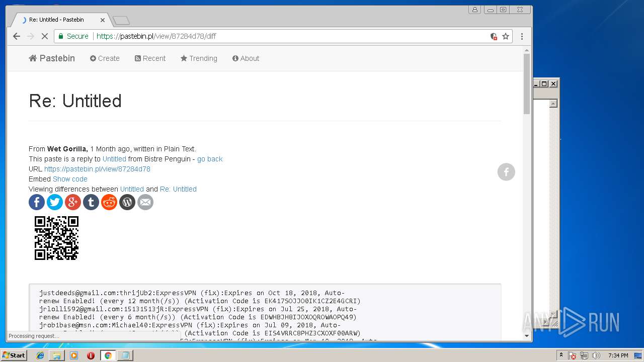Click the forward navigation arrow
Viewport: 644px width, 362px height.
pyautogui.click(x=31, y=36)
